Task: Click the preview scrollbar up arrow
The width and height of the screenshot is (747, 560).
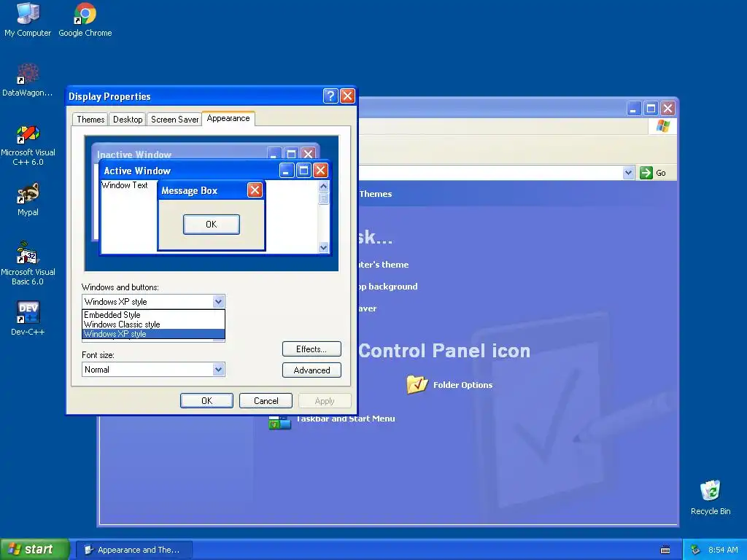Action: (323, 186)
